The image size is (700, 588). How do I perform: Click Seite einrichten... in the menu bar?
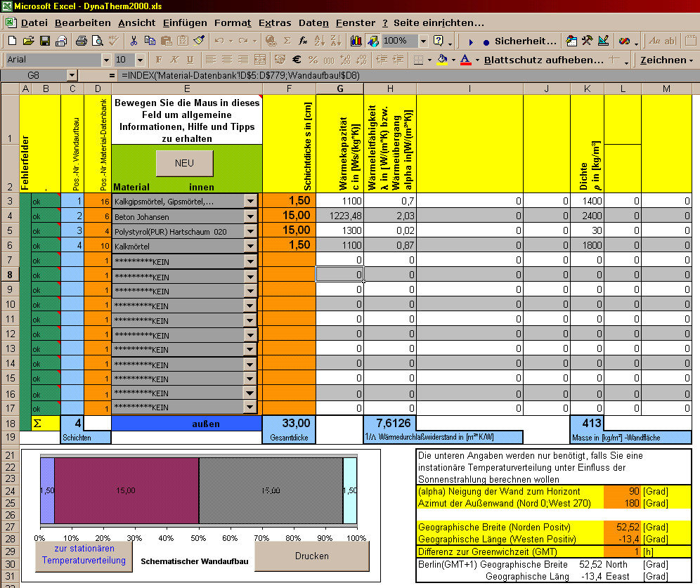[x=439, y=22]
